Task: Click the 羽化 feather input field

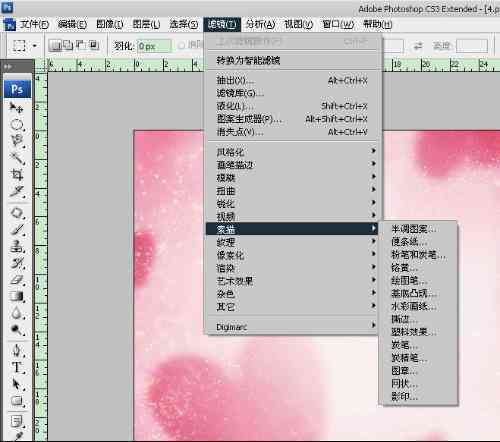Action: coord(154,46)
